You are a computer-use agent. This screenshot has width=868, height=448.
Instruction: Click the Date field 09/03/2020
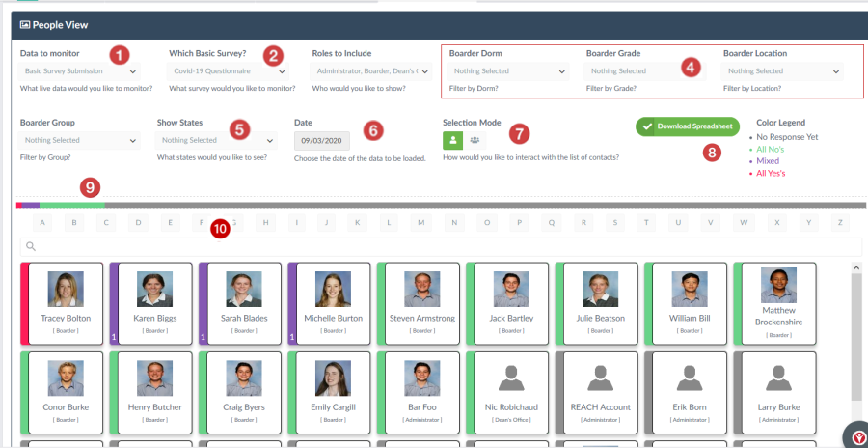(x=322, y=141)
